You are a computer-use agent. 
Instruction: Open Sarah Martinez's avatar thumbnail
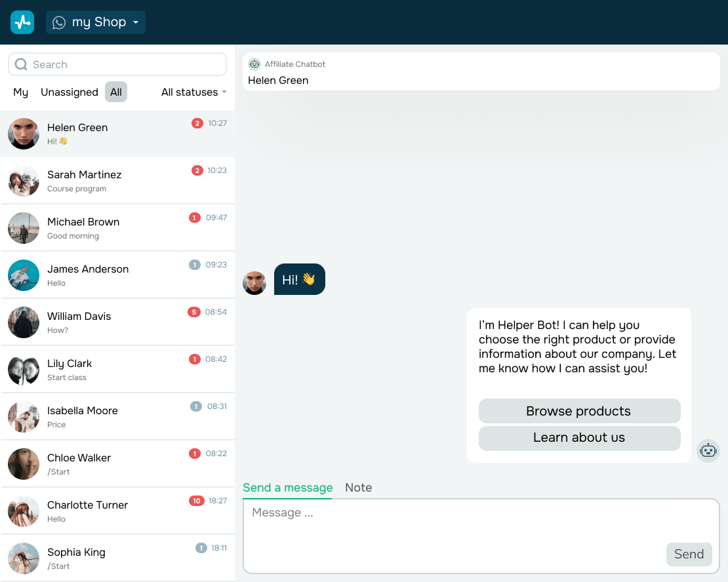click(24, 181)
